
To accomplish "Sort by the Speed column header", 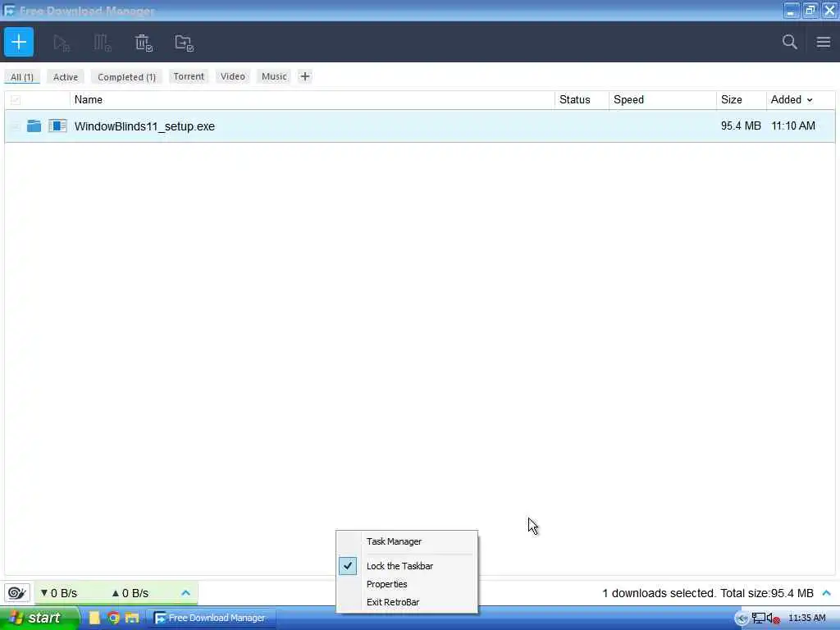I will pyautogui.click(x=663, y=99).
